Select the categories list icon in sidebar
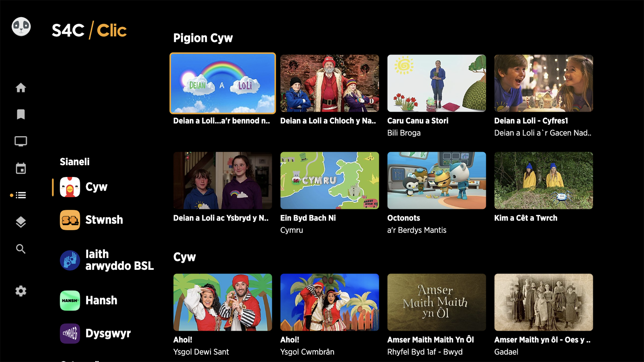 [21, 195]
